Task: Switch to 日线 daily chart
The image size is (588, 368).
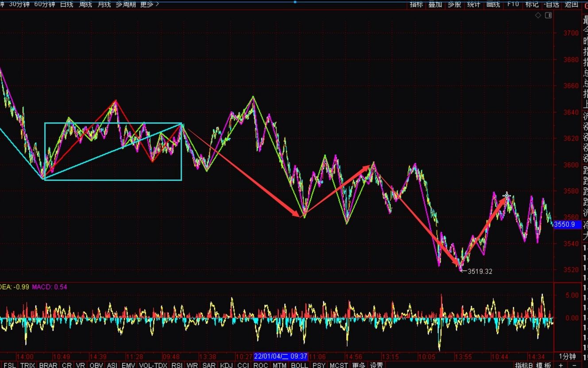Action: coord(66,4)
